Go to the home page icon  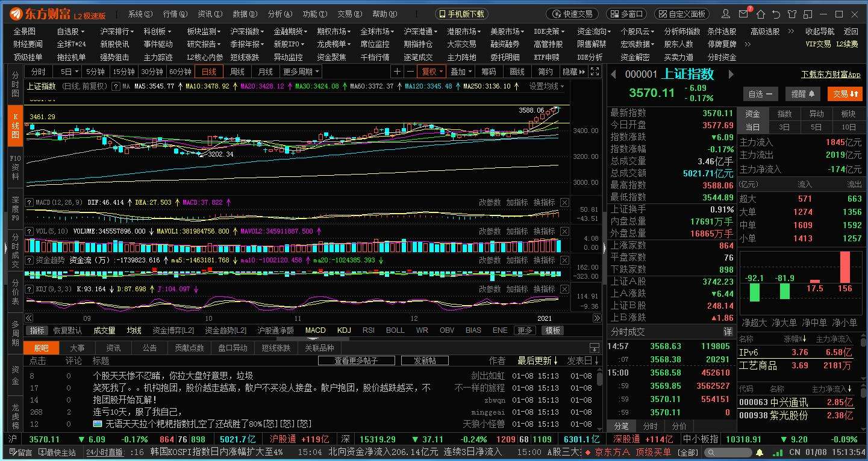click(x=761, y=14)
